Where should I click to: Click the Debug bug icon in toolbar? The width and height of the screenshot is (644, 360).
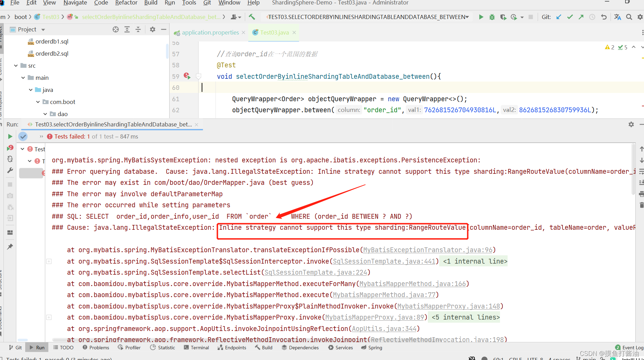pyautogui.click(x=492, y=17)
